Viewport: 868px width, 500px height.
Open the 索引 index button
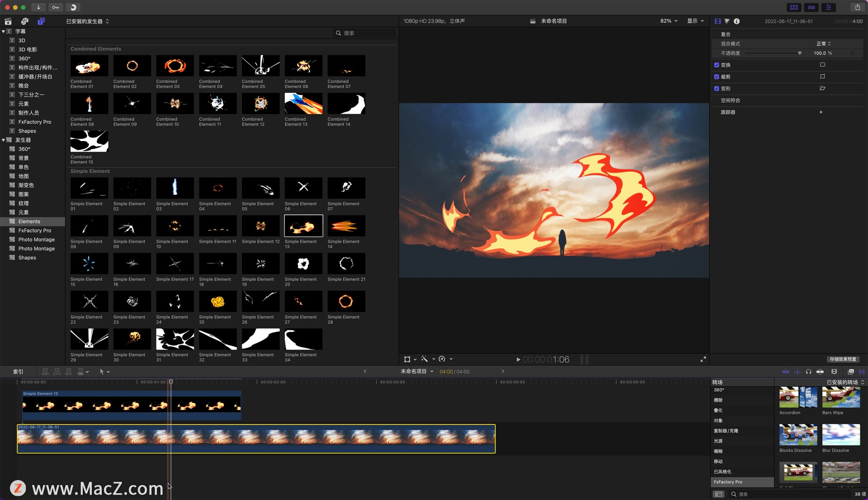(x=18, y=371)
